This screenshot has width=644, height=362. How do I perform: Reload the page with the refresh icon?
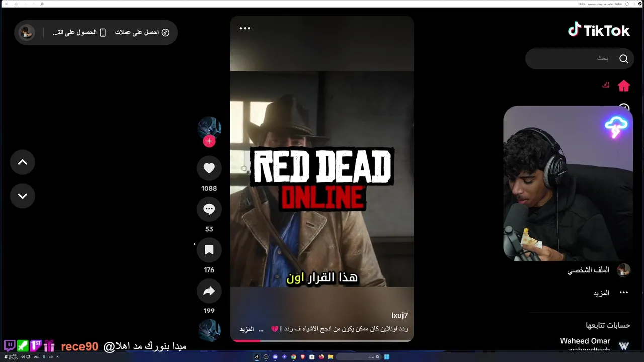pos(627,4)
